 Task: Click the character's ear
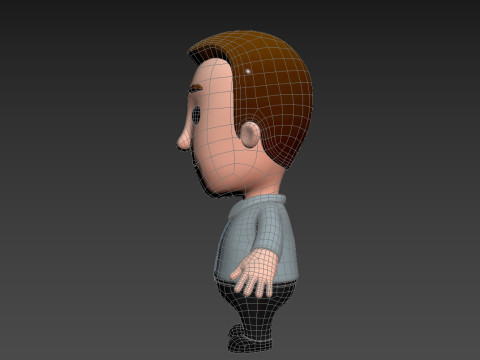pos(250,134)
